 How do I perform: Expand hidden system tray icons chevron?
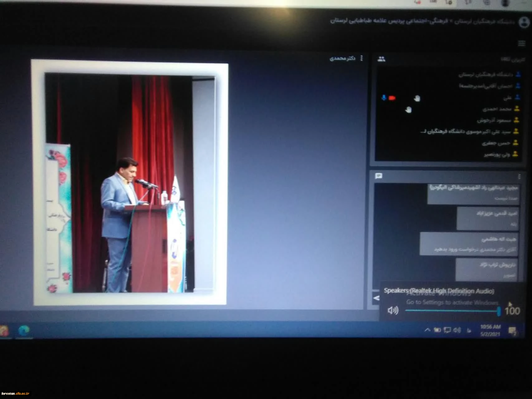tap(428, 330)
